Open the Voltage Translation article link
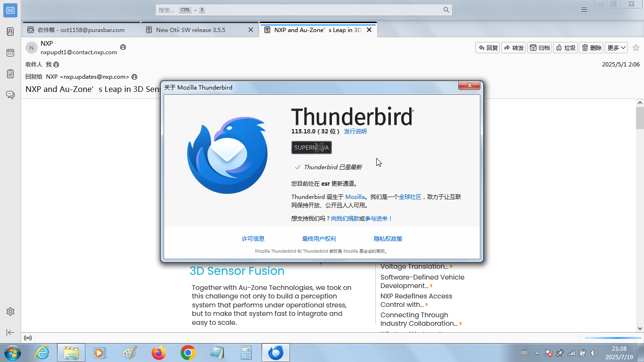This screenshot has height=362, width=644. pos(416,266)
